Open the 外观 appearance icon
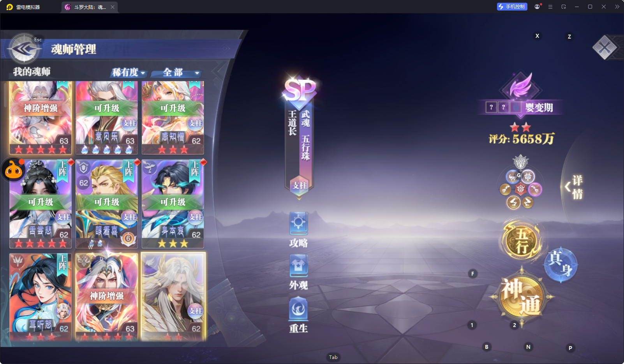This screenshot has height=364, width=624. (x=299, y=273)
